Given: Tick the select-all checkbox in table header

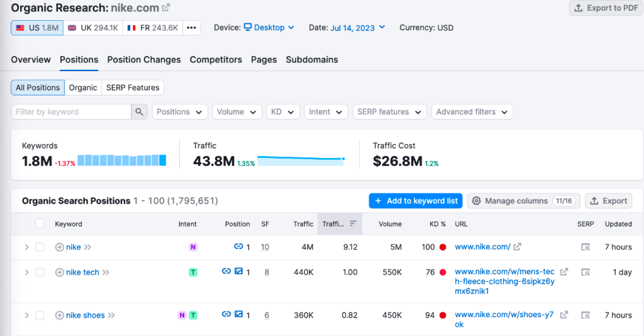Looking at the screenshot, I should (x=40, y=223).
